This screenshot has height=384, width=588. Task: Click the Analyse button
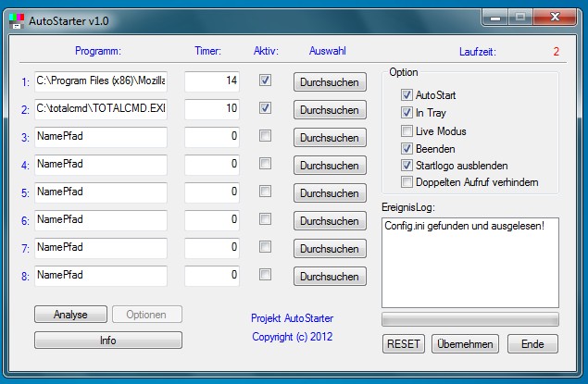tap(70, 315)
